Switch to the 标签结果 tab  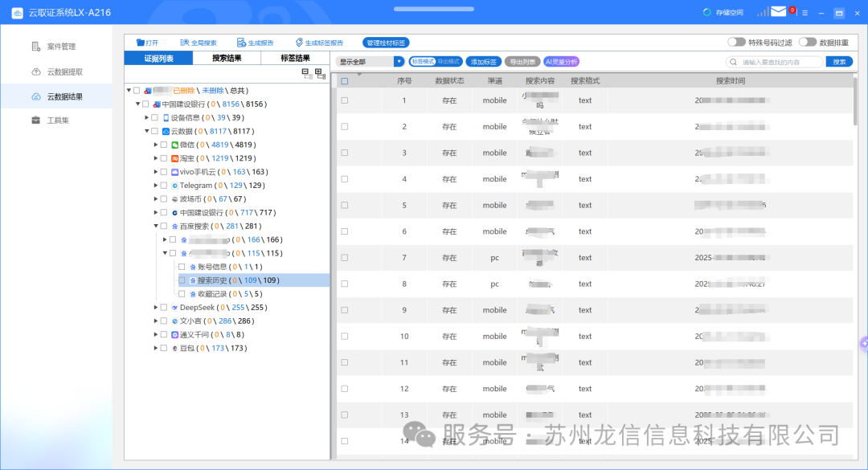pos(295,58)
